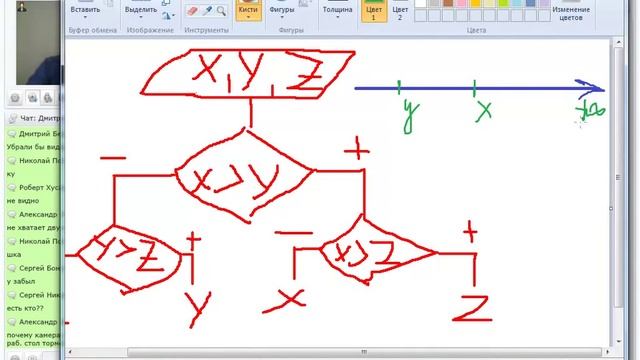Pick the brown color swatch
This screenshot has height=360, width=640.
coord(448,3)
